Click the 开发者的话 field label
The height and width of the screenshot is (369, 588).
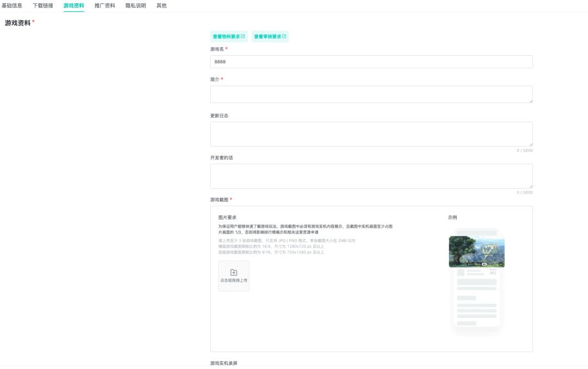222,158
